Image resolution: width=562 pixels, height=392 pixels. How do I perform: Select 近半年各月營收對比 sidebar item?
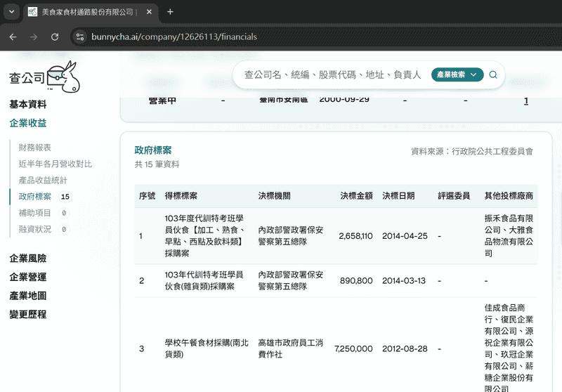coord(55,164)
